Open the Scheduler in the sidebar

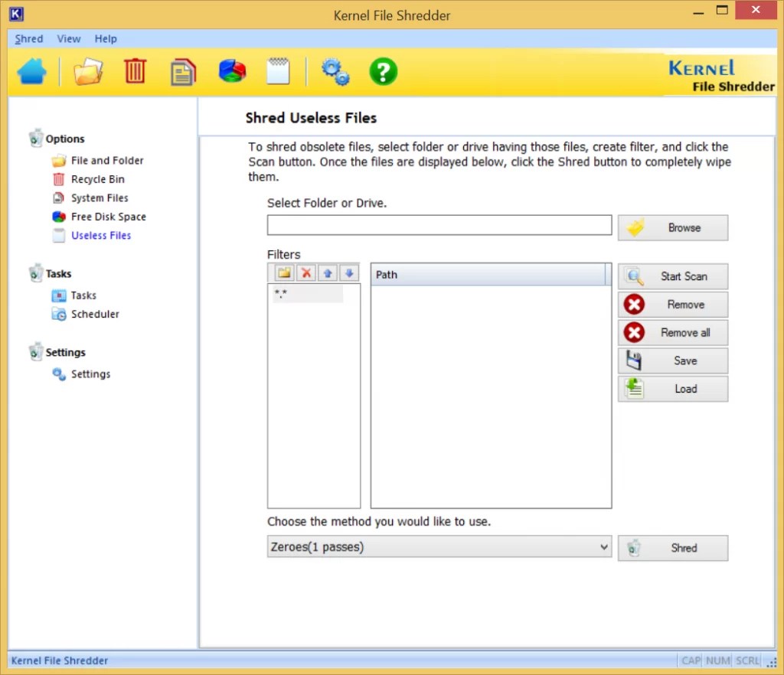95,314
